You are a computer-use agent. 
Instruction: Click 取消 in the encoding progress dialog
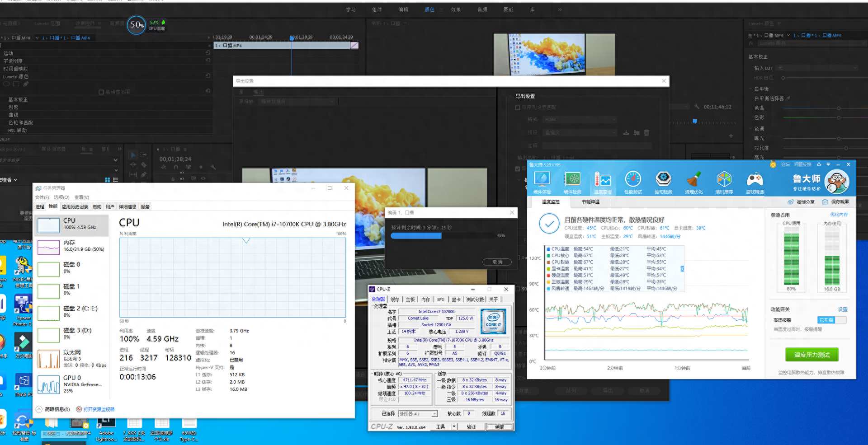(497, 262)
